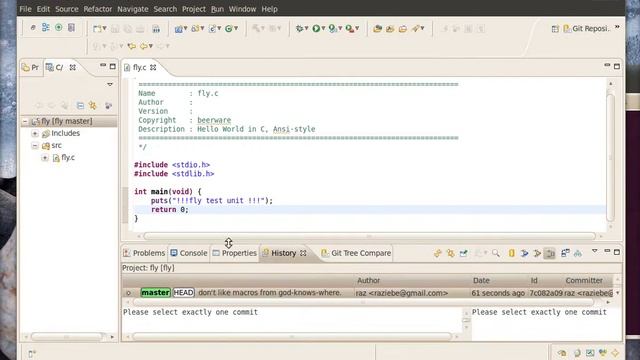
Task: Open the Debug launch button
Action: click(299, 29)
